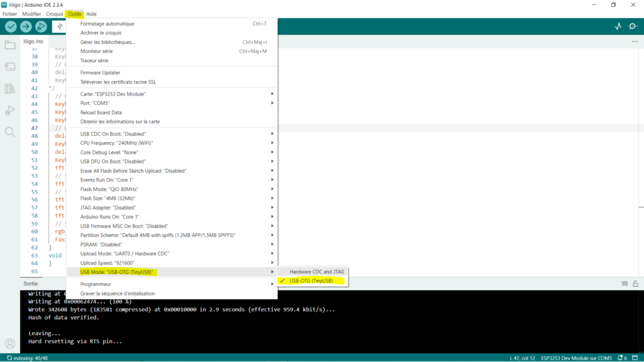Open the Sketchbook folder sidebar icon

click(x=10, y=45)
